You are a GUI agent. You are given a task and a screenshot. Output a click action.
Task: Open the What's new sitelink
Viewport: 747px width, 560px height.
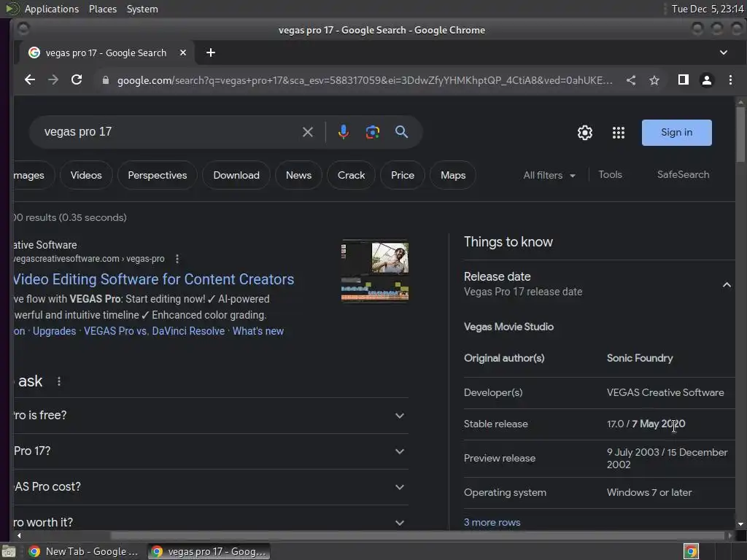258,331
